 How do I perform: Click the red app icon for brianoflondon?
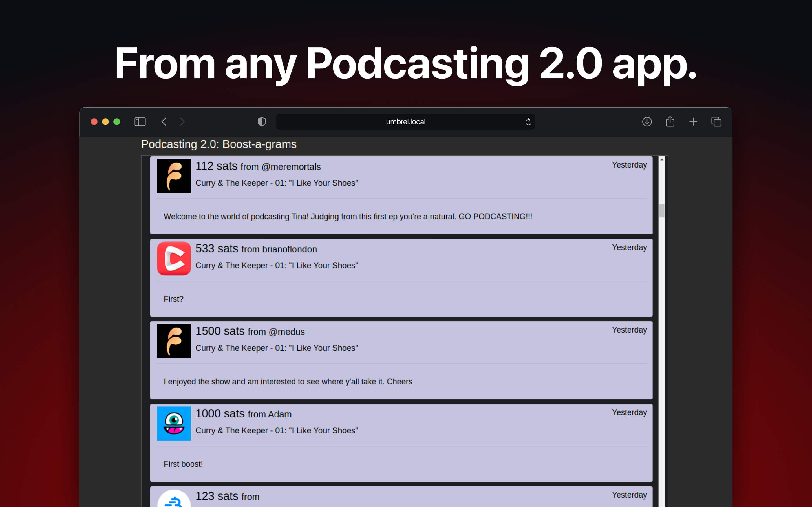pyautogui.click(x=174, y=259)
